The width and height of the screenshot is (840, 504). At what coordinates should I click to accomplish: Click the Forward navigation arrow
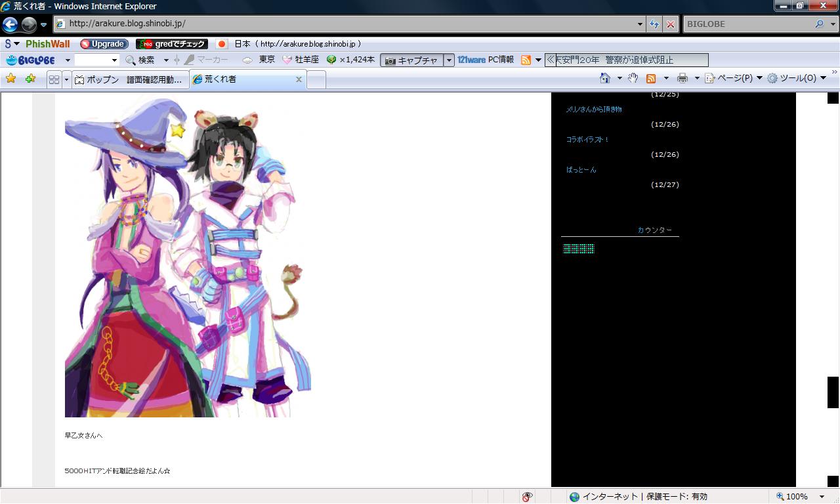pyautogui.click(x=29, y=24)
